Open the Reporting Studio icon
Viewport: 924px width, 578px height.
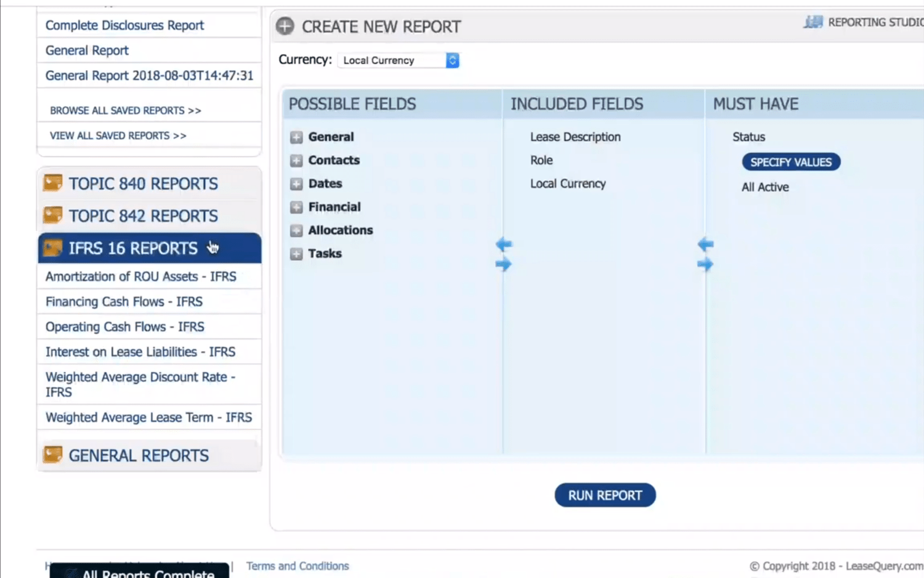tap(813, 22)
